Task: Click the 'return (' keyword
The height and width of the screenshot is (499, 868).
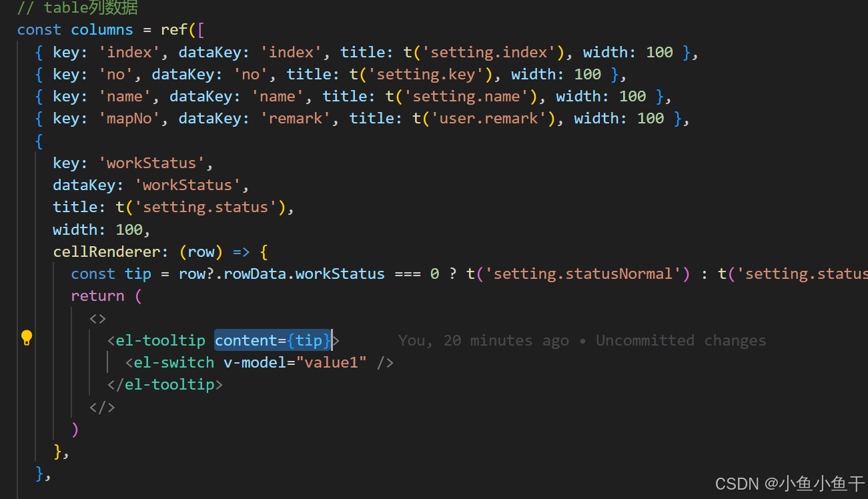Action: pyautogui.click(x=106, y=296)
